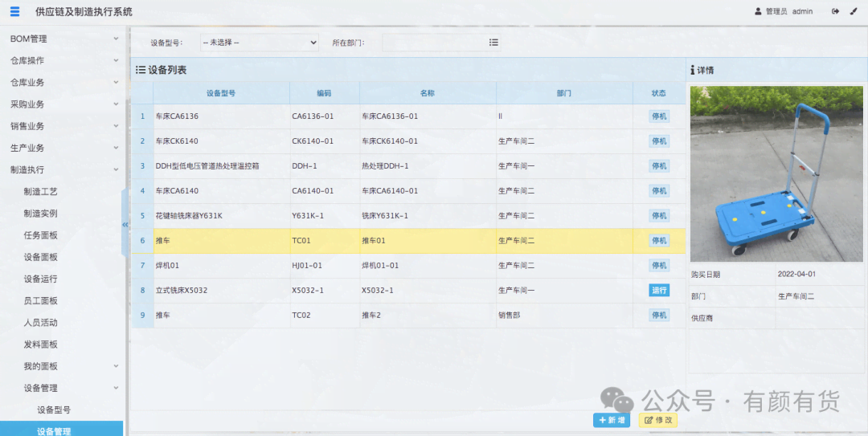
Task: Click the list icon beside 设备列表
Action: point(140,70)
